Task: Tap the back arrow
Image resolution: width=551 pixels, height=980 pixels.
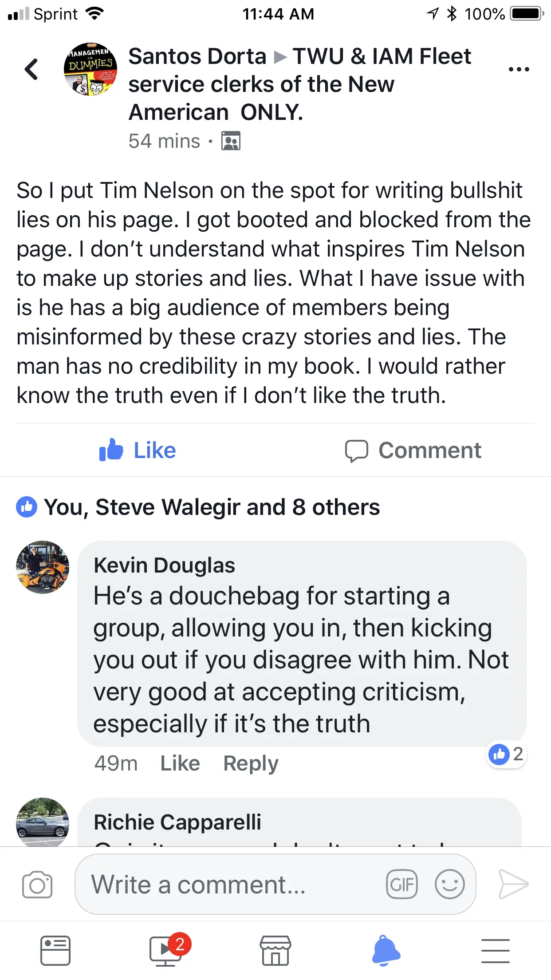Action: point(31,70)
